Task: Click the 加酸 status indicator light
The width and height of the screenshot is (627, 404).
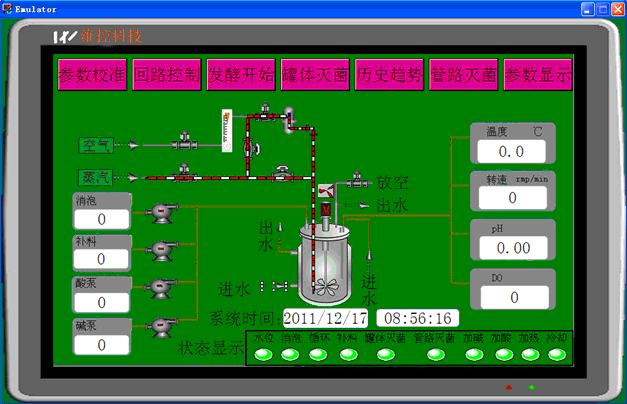Action: point(504,354)
